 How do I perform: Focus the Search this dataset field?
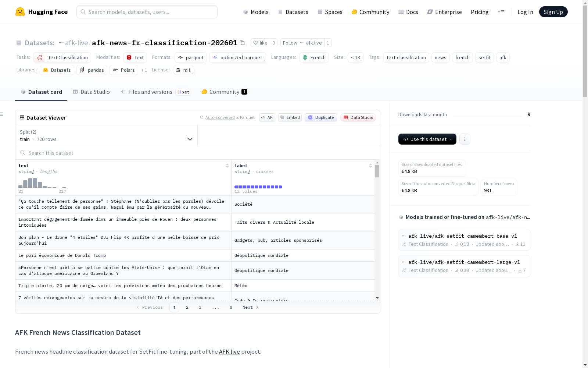[198, 153]
